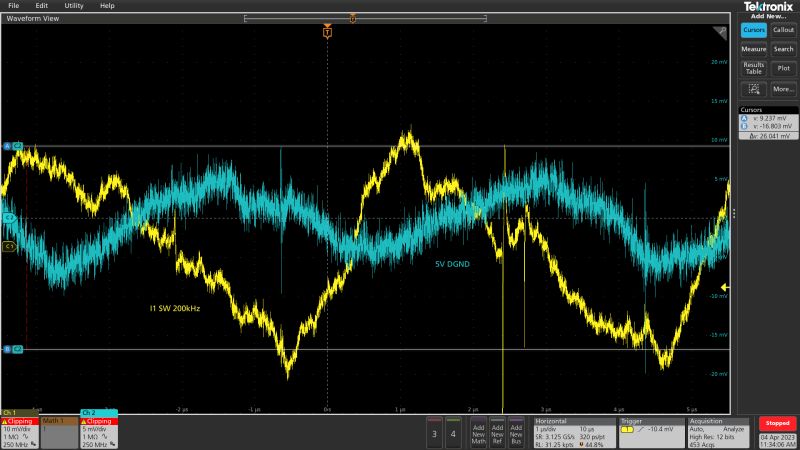Open the Edit menu

(x=41, y=6)
